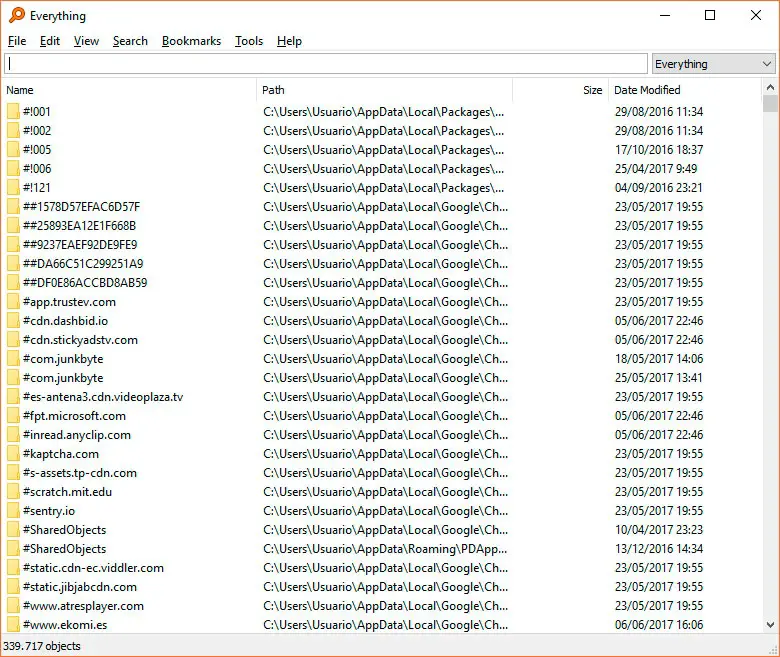Viewport: 780px width, 657px height.
Task: Click scrollbar up arrow
Action: 770,88
